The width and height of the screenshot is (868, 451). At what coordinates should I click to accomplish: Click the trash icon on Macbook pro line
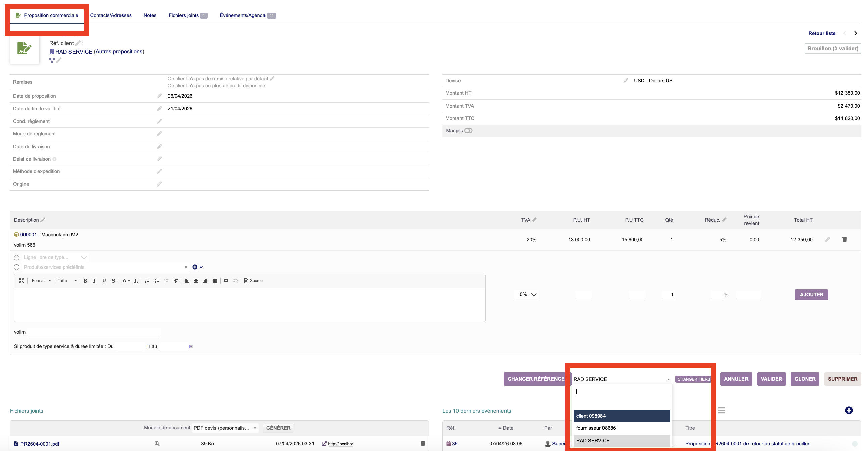[845, 240]
